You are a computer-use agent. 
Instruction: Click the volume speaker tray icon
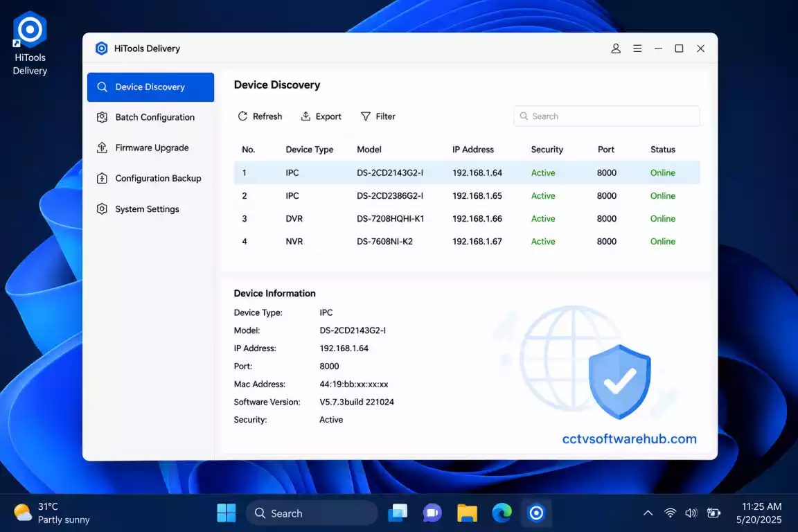(x=691, y=513)
